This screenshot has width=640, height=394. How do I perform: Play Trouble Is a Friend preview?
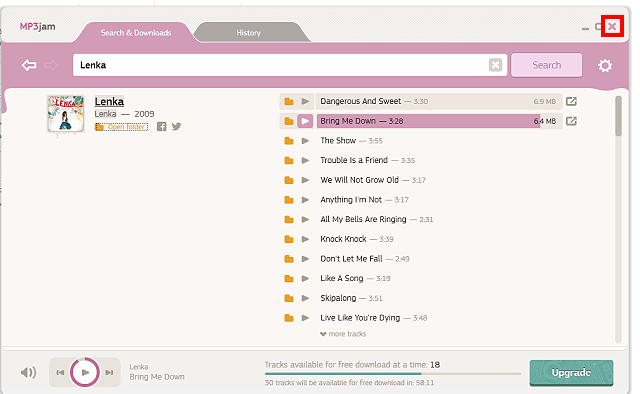coord(305,160)
